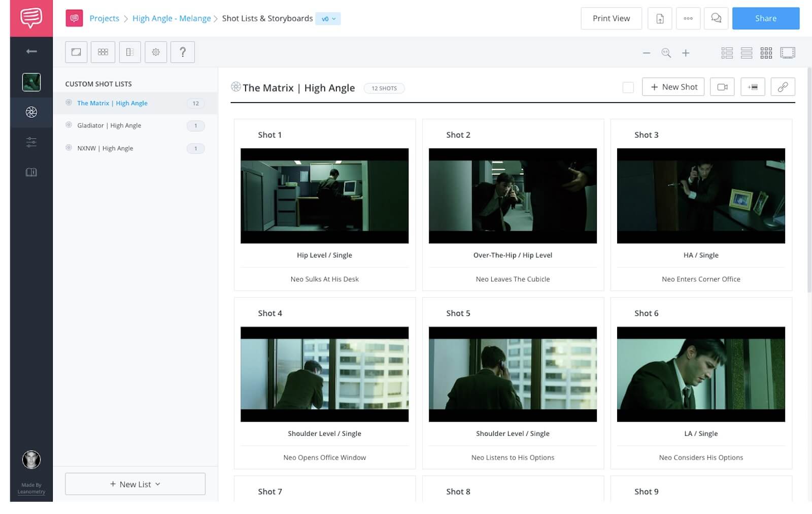Open the v0 version dropdown
Image resolution: width=812 pixels, height=514 pixels.
click(x=328, y=18)
